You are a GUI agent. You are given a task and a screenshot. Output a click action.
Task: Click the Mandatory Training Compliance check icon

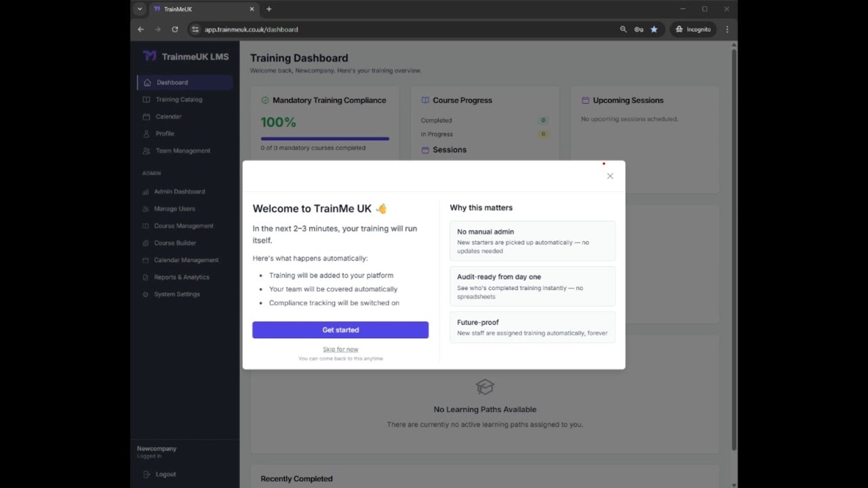265,100
